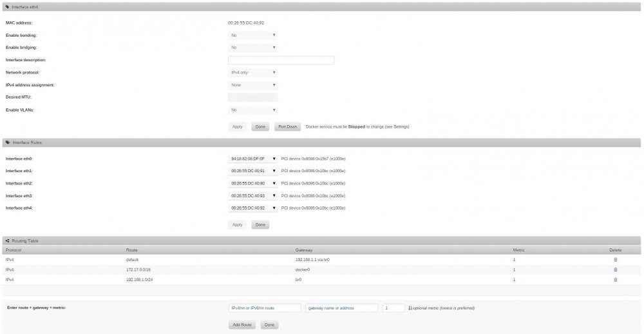Open the Interface eth0 MAC address dropdown

click(x=253, y=159)
